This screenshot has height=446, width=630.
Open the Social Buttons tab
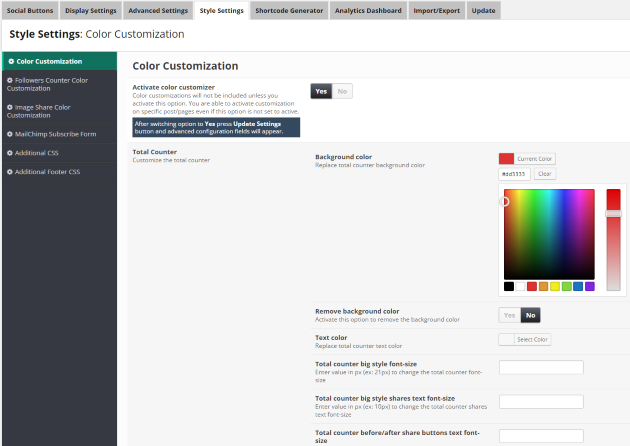[x=30, y=10]
